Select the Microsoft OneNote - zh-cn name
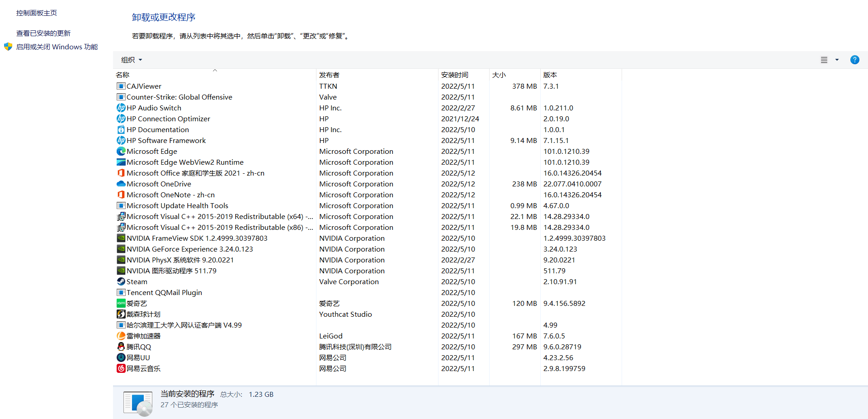The image size is (868, 419). coord(170,195)
